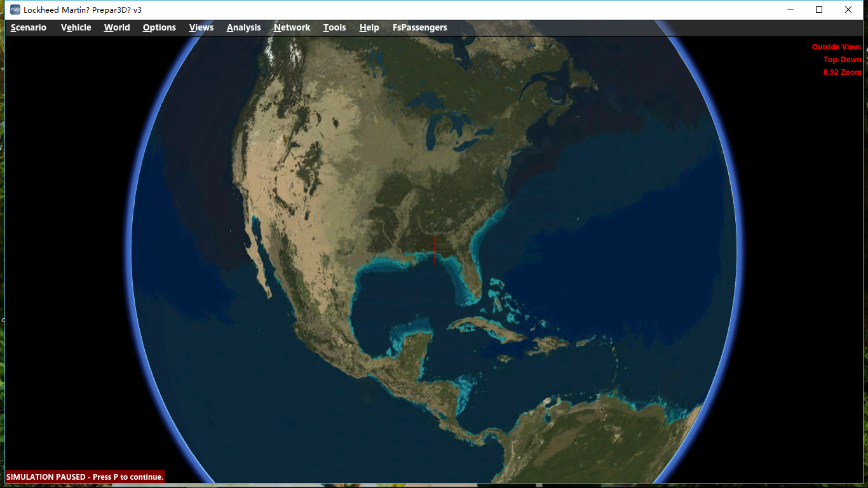Screen dimensions: 868x488
Task: Select the Network menu
Action: pyautogui.click(x=292, y=27)
